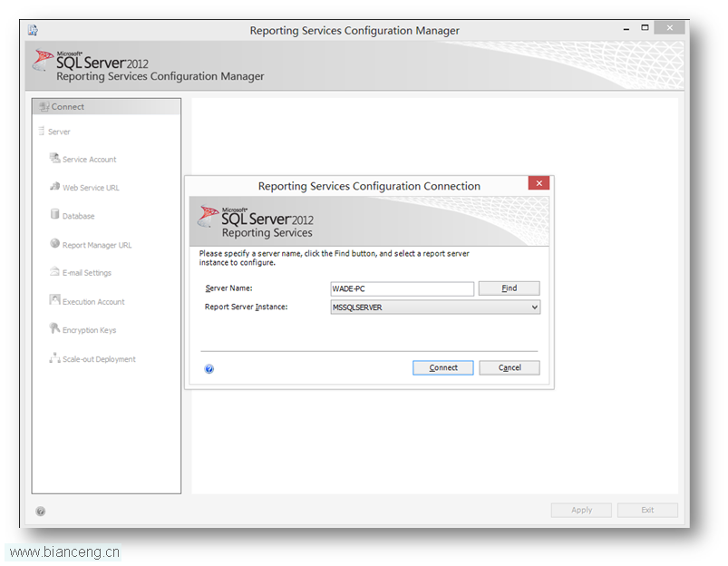Open the Database page
This screenshot has height=566, width=728.
tap(78, 216)
